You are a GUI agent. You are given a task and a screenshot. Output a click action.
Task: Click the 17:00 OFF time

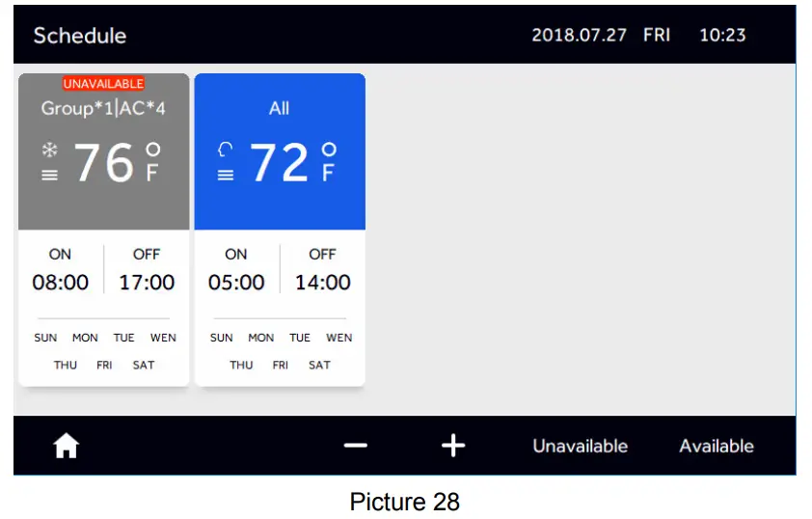(147, 283)
